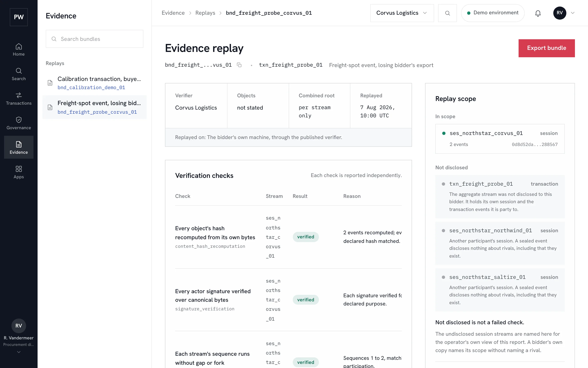Image resolution: width=588 pixels, height=368 pixels.
Task: Click the PW logo in sidebar
Action: [x=19, y=17]
